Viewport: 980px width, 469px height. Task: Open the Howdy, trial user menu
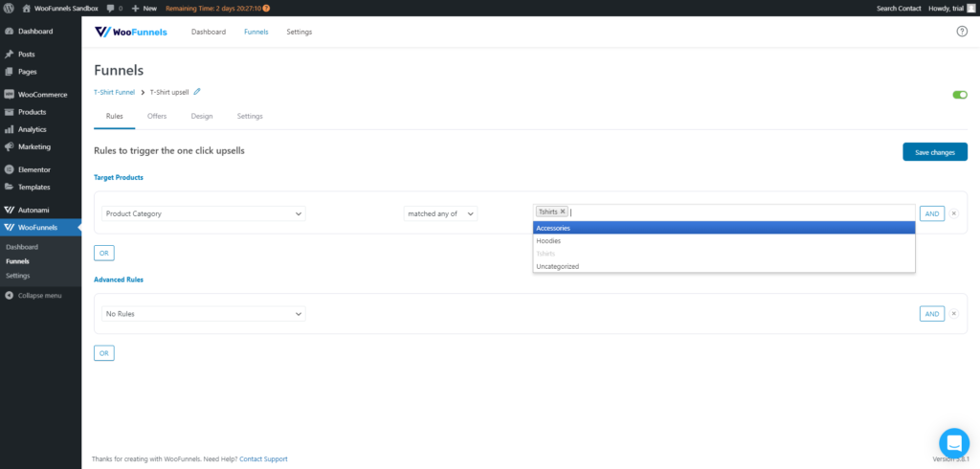coord(952,8)
